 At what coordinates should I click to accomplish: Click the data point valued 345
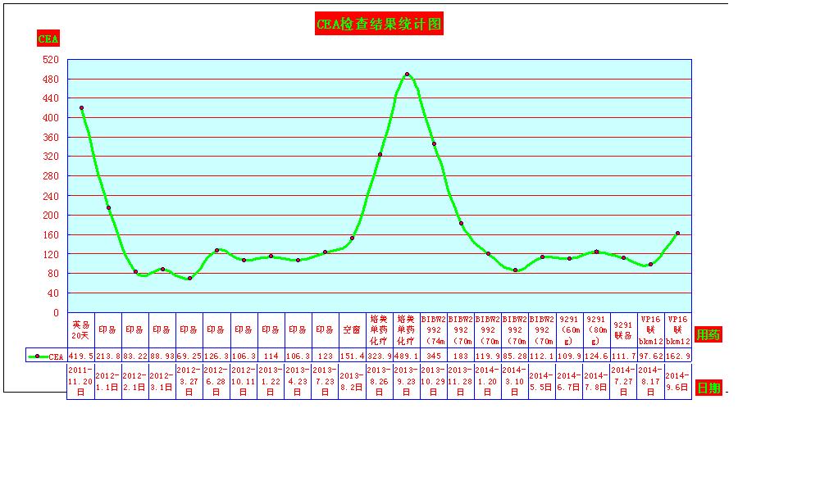click(x=434, y=144)
